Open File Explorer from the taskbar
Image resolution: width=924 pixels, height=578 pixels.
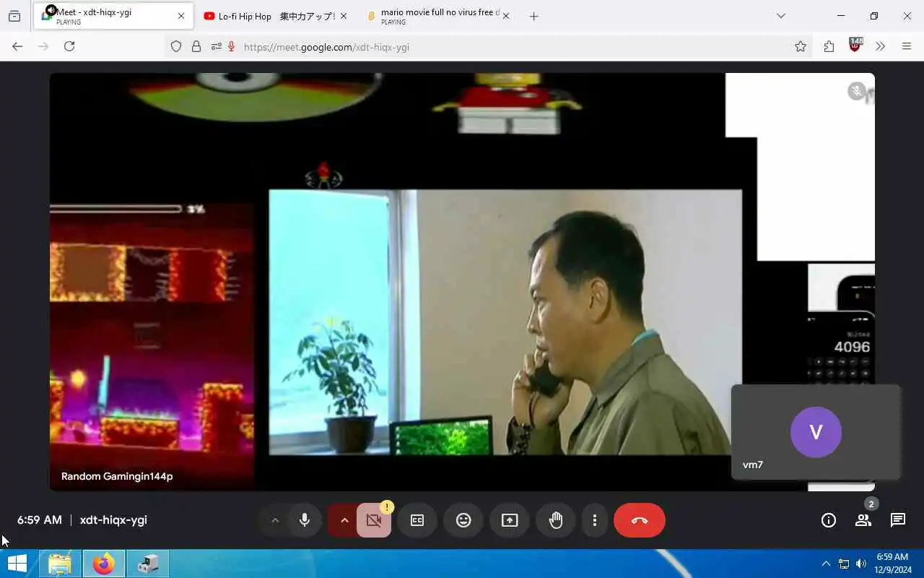tap(60, 564)
